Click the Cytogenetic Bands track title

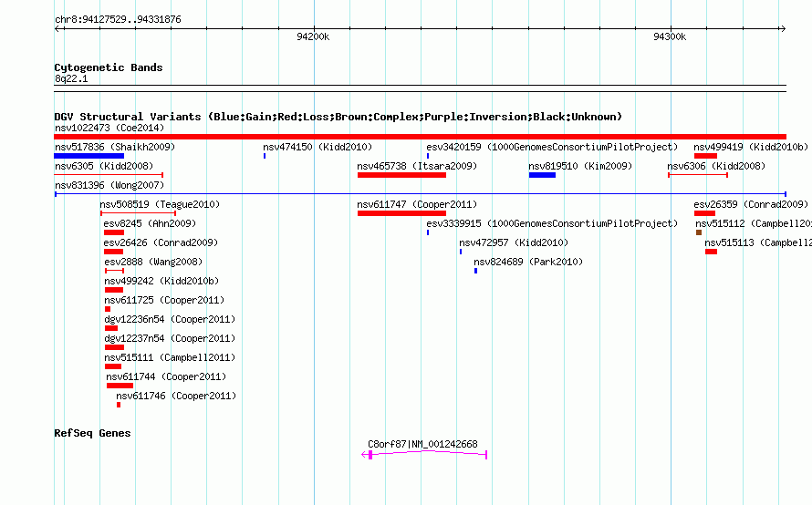pyautogui.click(x=109, y=67)
